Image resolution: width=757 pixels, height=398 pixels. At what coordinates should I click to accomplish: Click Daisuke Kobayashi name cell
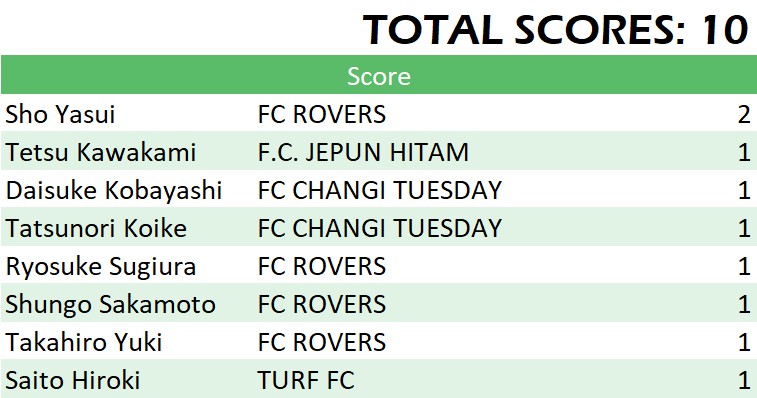tap(114, 190)
